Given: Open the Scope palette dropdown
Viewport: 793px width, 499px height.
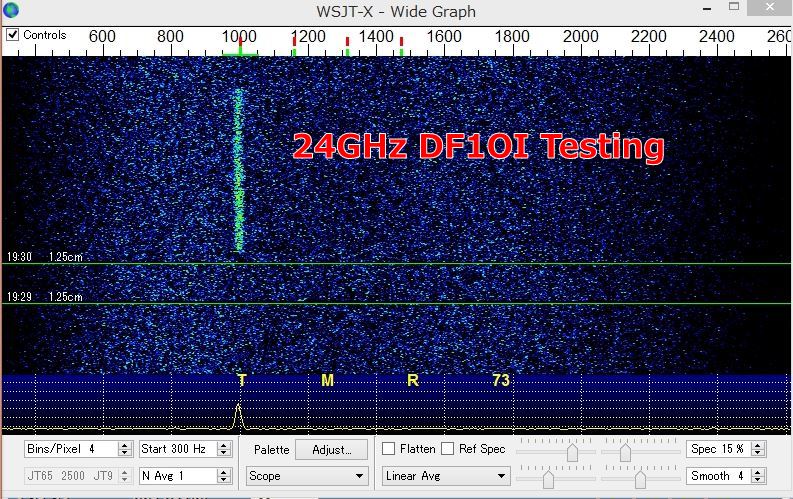Looking at the screenshot, I should pyautogui.click(x=307, y=476).
